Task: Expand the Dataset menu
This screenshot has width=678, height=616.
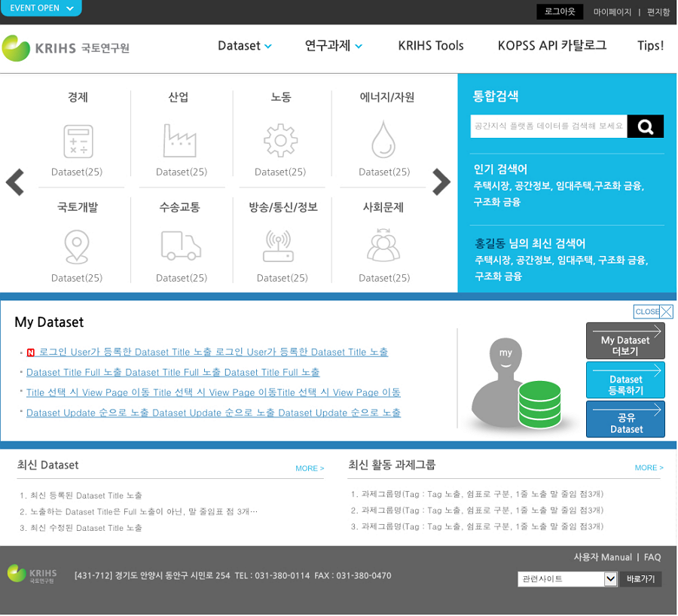Action: tap(244, 46)
